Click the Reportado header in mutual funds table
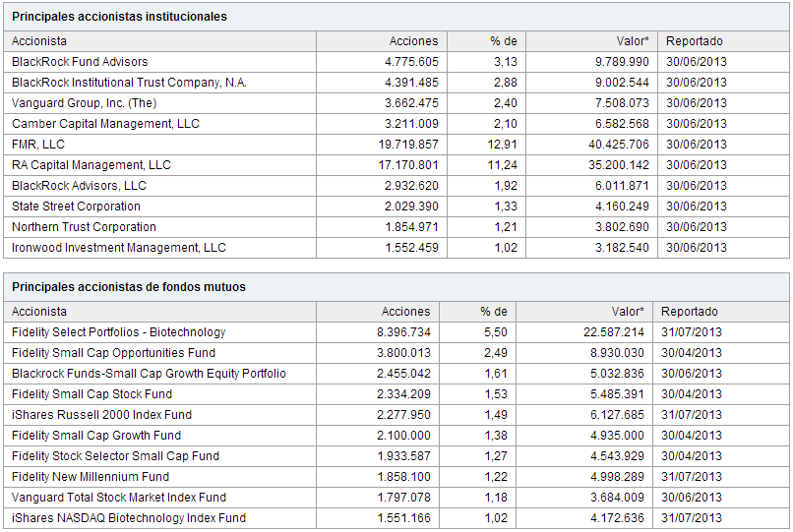The width and height of the screenshot is (793, 532). (x=690, y=312)
